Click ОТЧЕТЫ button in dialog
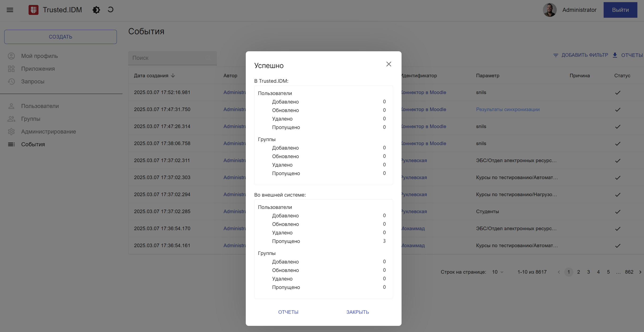Screen dimensions: 644x332 click(288, 312)
